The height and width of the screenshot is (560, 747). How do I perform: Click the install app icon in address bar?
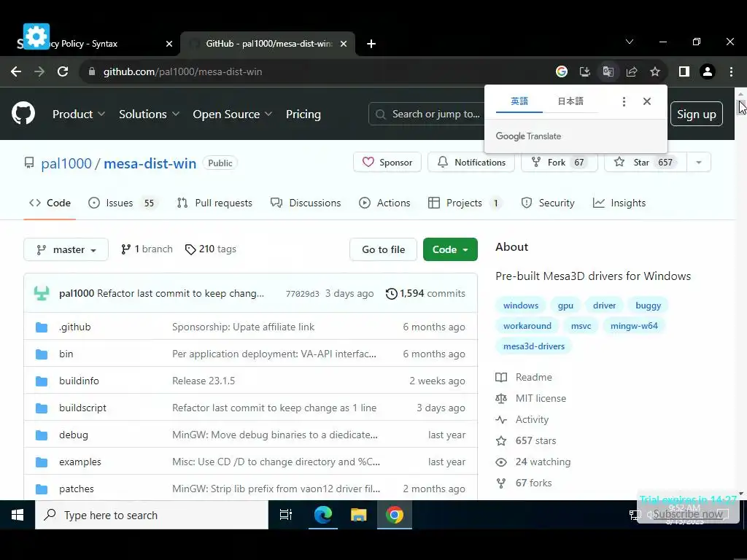[584, 71]
